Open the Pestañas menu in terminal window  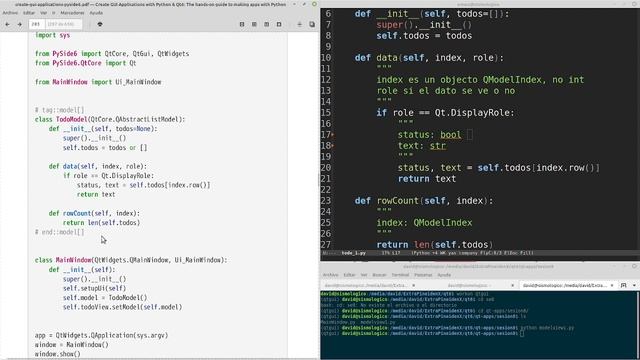point(423,275)
